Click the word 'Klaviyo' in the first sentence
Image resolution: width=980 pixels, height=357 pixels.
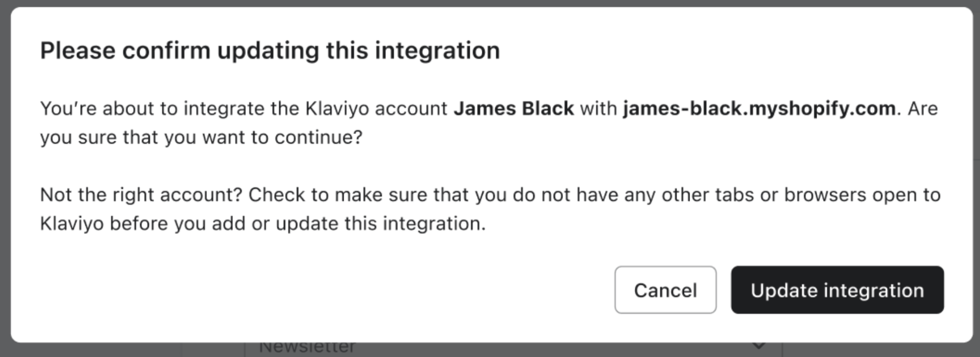tap(336, 109)
